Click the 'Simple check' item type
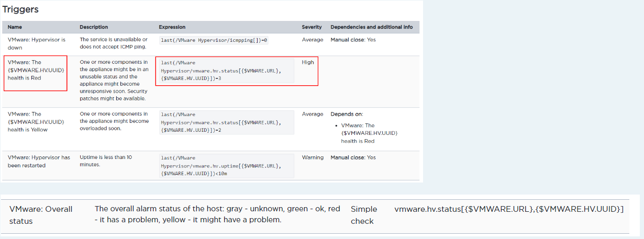 (362, 215)
